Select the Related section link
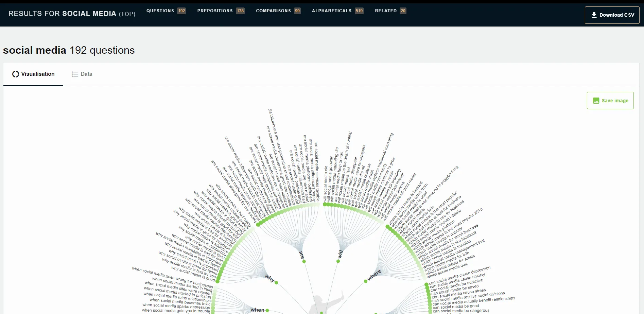 click(x=385, y=11)
